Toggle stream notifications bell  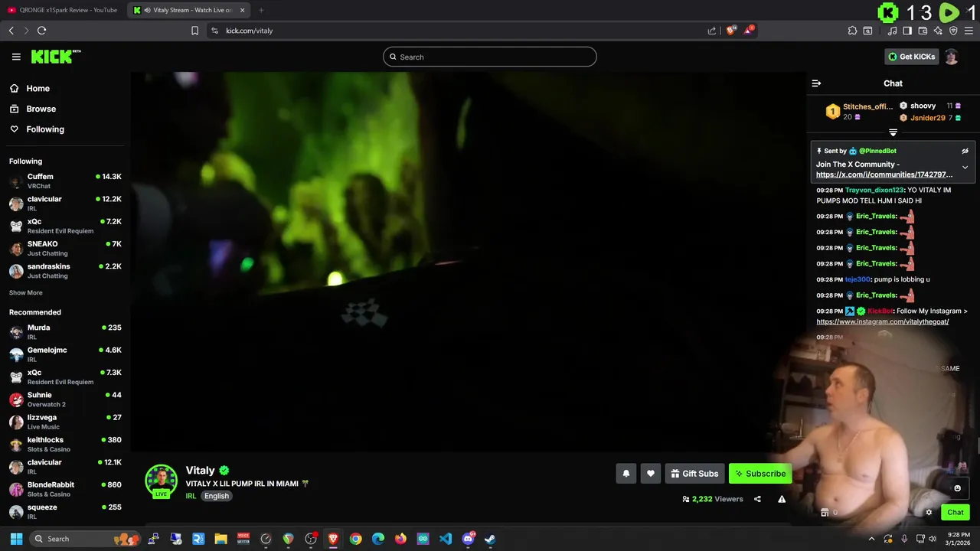tap(626, 474)
